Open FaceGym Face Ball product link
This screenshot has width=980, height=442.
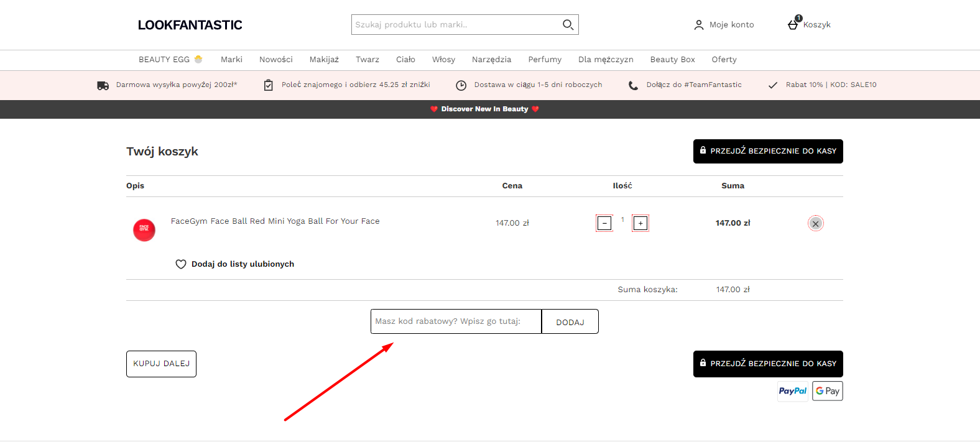pos(275,221)
